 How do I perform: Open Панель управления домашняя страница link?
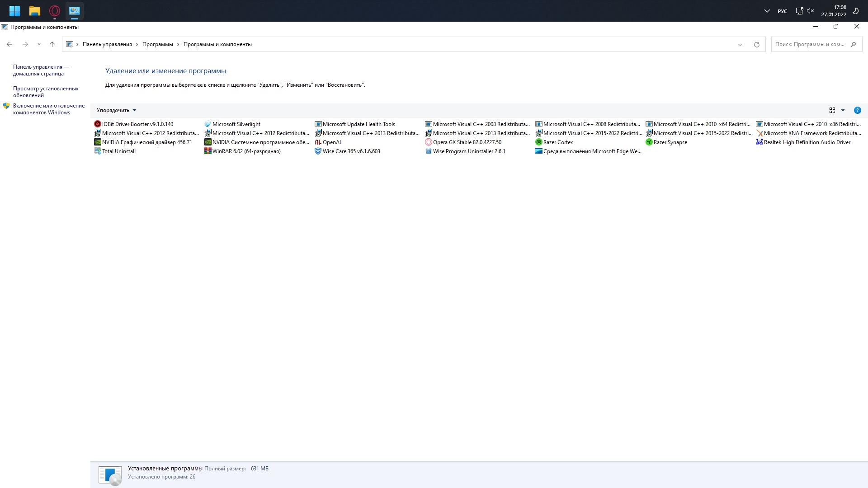[x=41, y=70]
